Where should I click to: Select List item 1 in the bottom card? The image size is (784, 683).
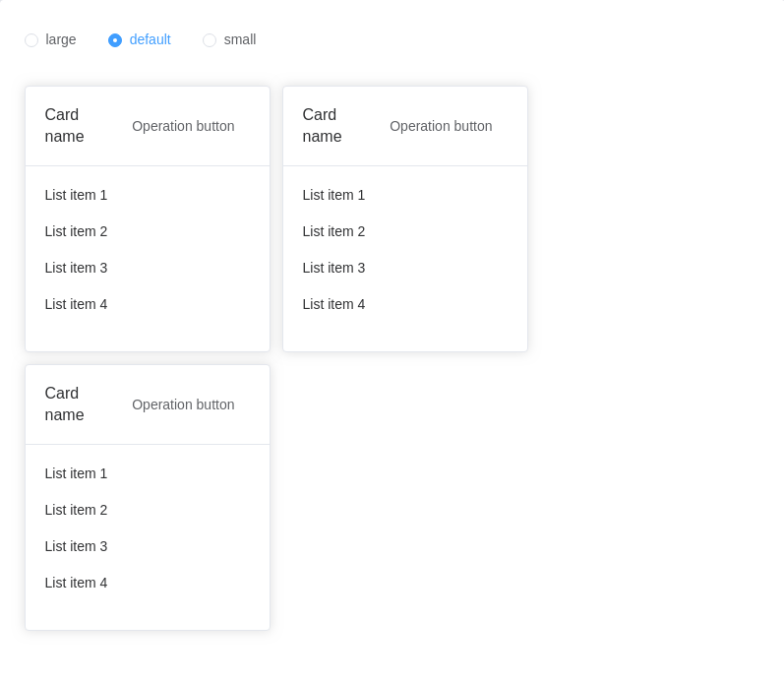[76, 473]
